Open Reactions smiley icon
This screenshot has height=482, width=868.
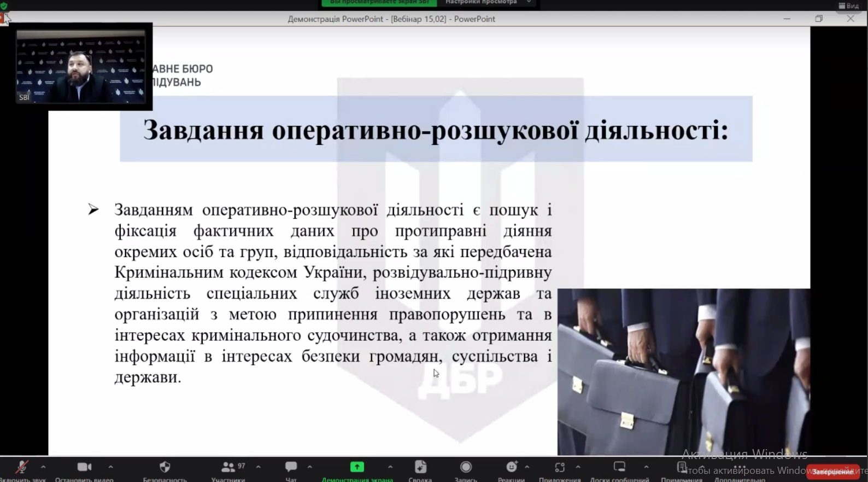pyautogui.click(x=512, y=467)
